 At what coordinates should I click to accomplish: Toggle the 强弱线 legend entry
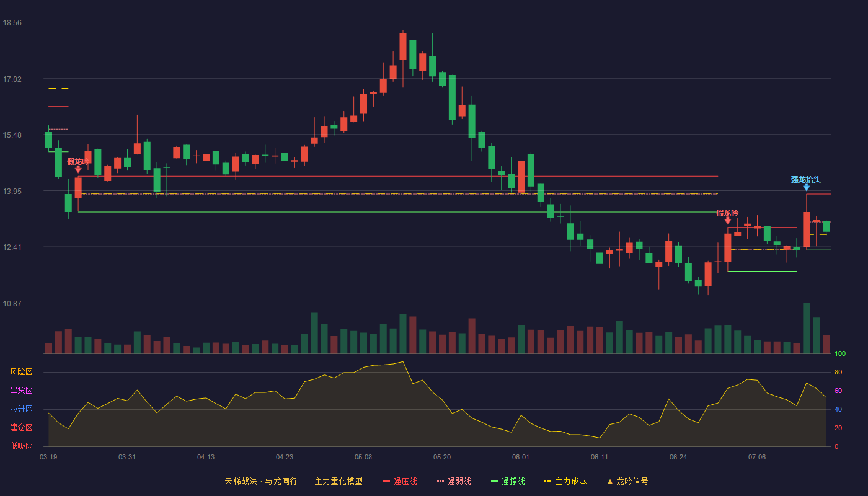[454, 481]
